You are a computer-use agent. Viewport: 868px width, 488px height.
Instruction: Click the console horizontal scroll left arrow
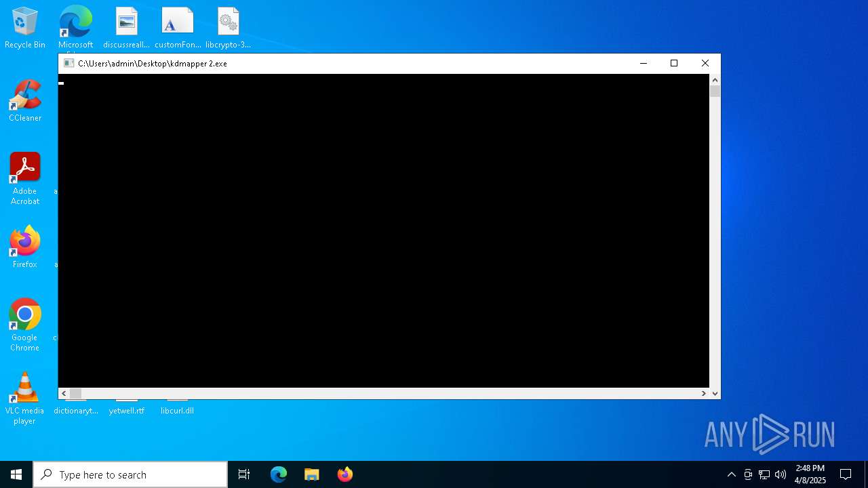point(64,393)
